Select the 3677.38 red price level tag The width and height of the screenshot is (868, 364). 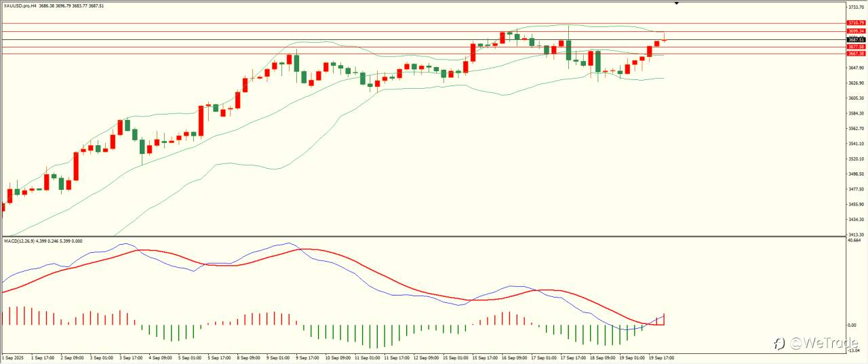(856, 46)
